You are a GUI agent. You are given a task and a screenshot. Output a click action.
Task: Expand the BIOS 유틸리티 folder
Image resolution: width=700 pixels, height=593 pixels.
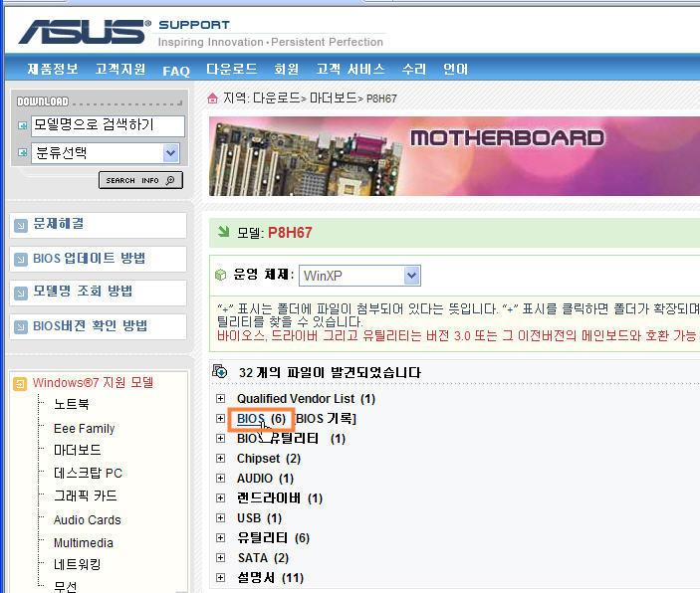point(220,438)
